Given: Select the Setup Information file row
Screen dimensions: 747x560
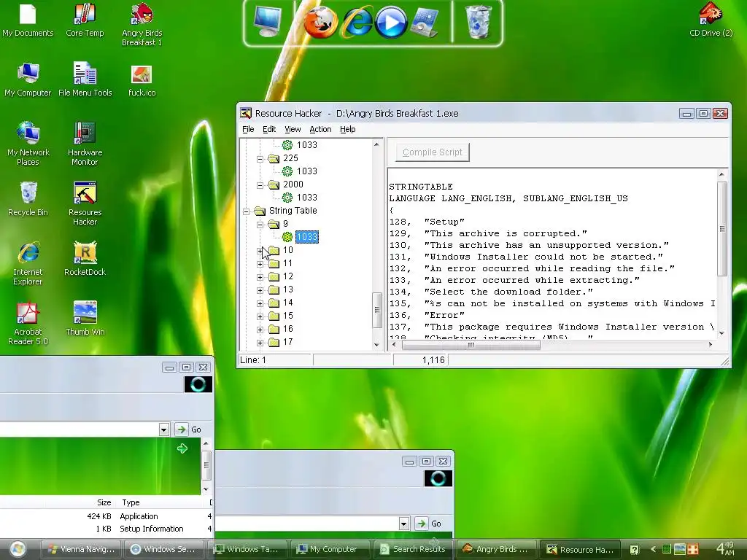Looking at the screenshot, I should 106,529.
